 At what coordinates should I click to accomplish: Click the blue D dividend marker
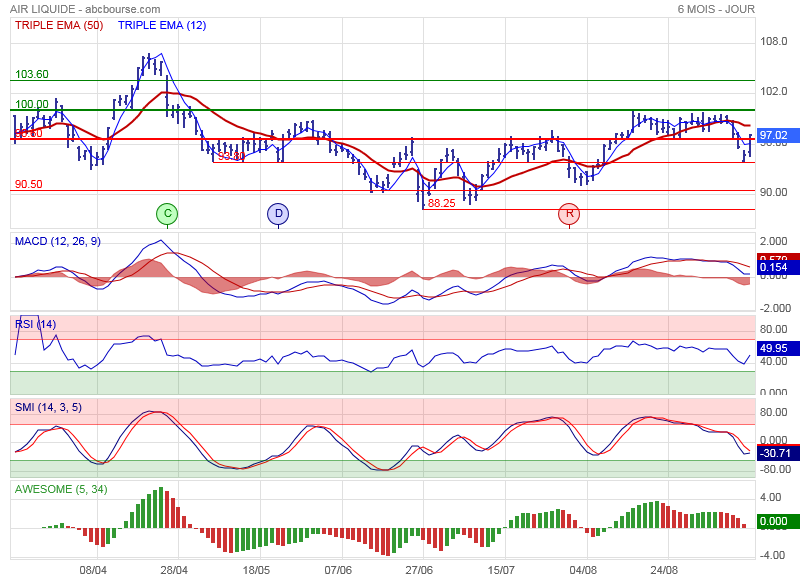tap(278, 214)
